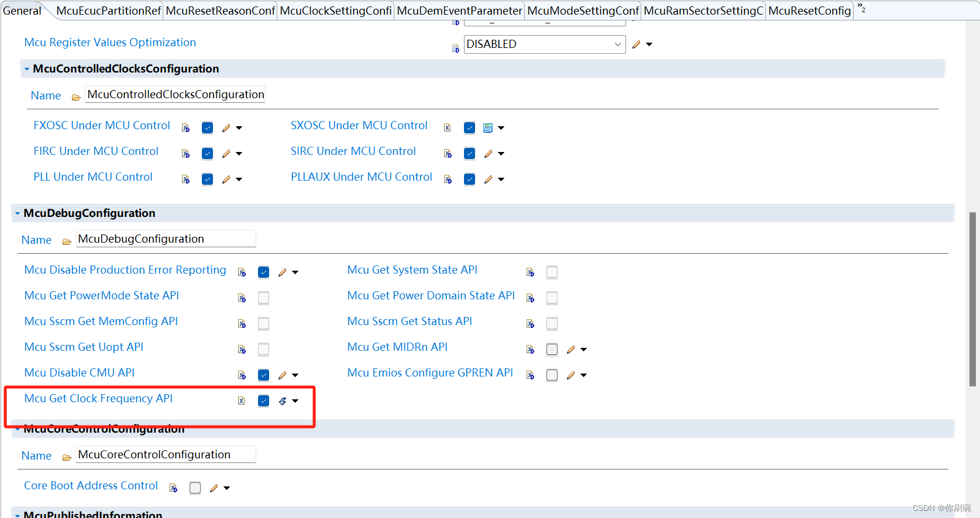Open dropdown arrow beside SXOSC calculator icon

[501, 128]
